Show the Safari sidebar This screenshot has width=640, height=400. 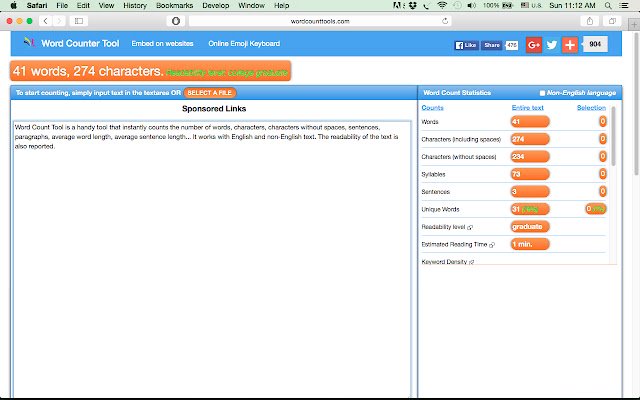[79, 21]
